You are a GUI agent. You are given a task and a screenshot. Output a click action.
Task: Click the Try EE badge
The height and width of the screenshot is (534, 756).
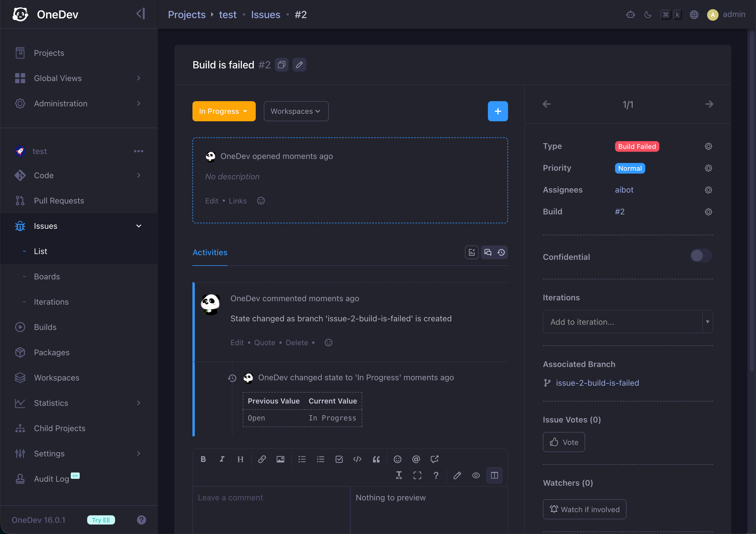tap(101, 520)
